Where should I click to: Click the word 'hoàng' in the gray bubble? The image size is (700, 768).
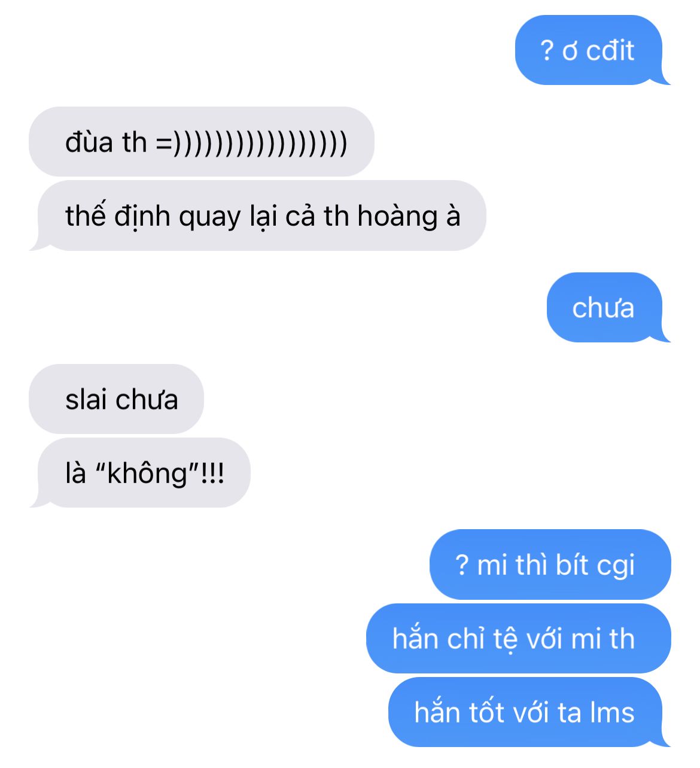tap(397, 217)
